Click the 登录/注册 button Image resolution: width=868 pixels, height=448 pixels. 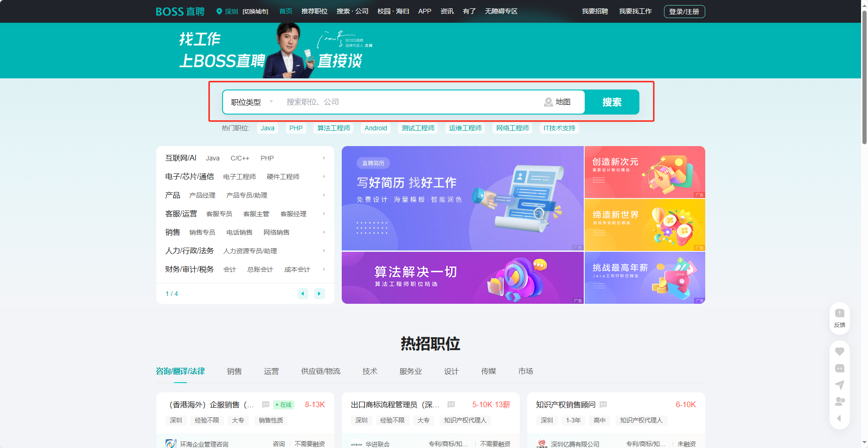pos(684,12)
